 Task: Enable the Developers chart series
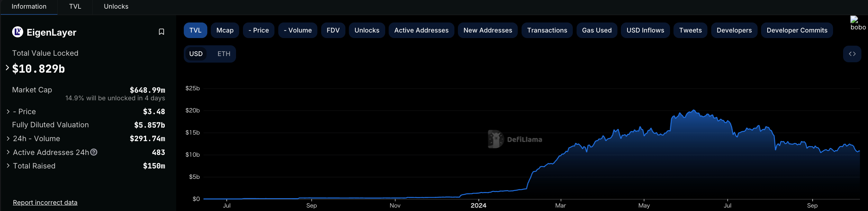click(734, 30)
